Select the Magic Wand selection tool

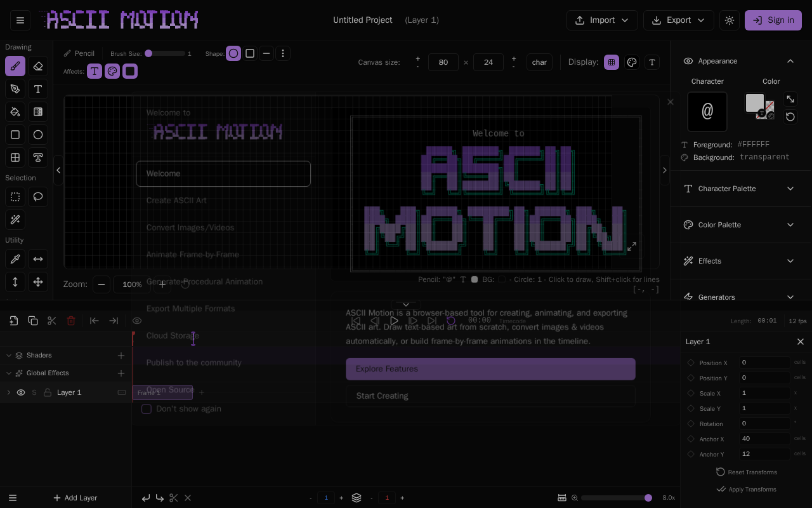click(x=15, y=220)
